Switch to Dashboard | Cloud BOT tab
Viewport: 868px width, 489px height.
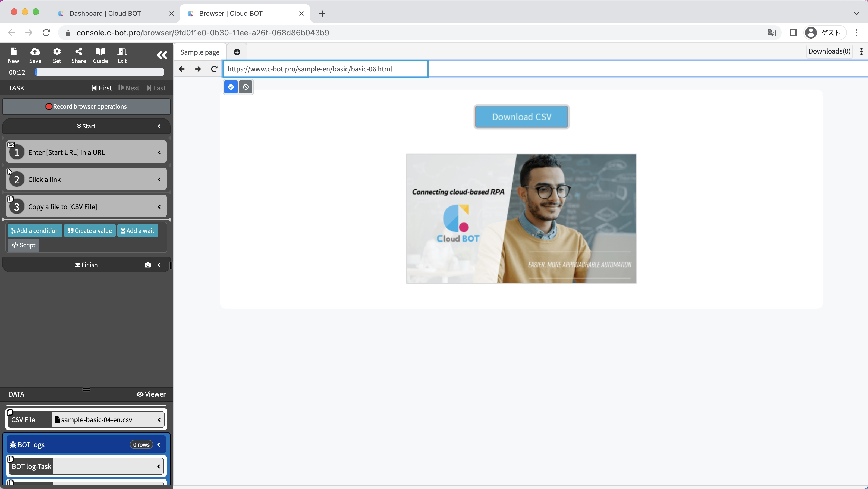(105, 14)
